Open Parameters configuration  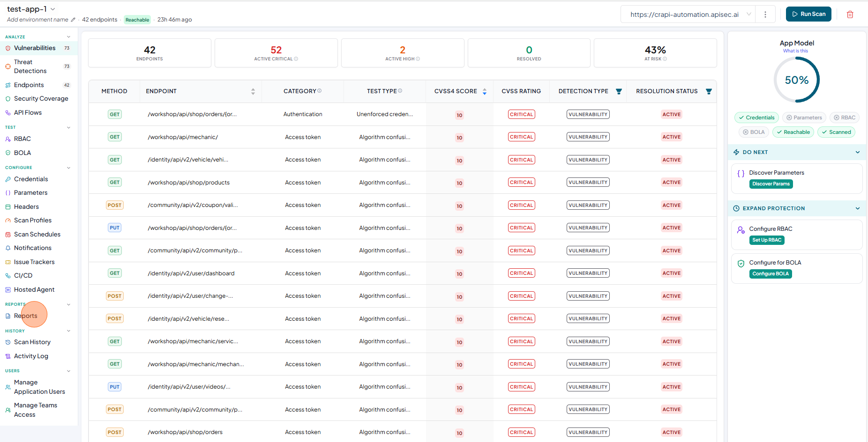pyautogui.click(x=38, y=192)
